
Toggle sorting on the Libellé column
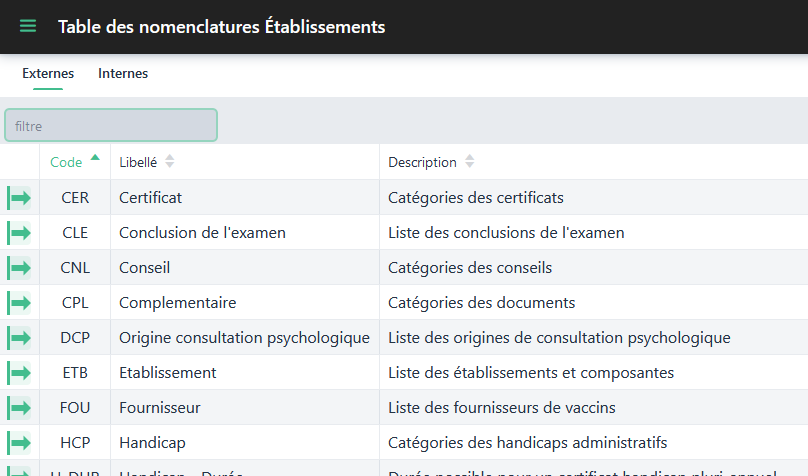coord(169,162)
